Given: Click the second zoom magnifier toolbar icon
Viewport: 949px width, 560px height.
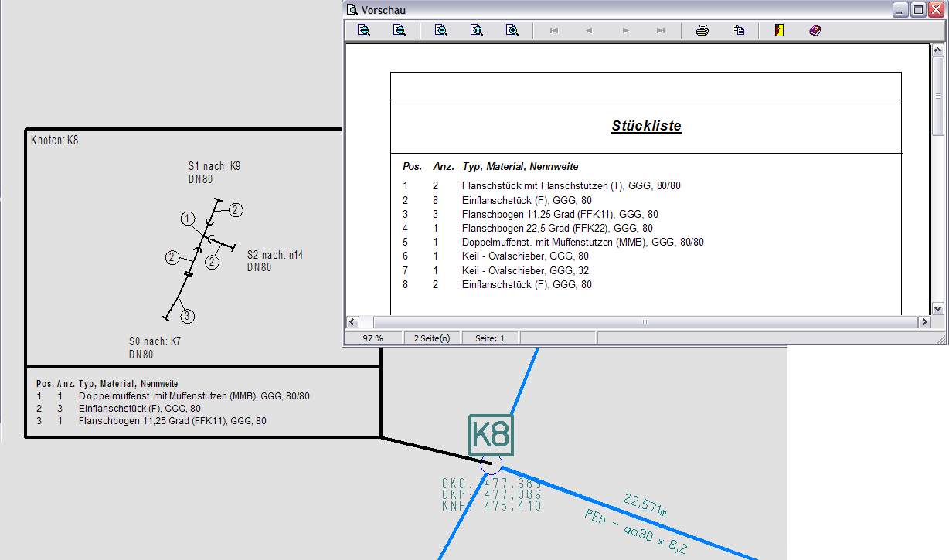Looking at the screenshot, I should pos(400,30).
